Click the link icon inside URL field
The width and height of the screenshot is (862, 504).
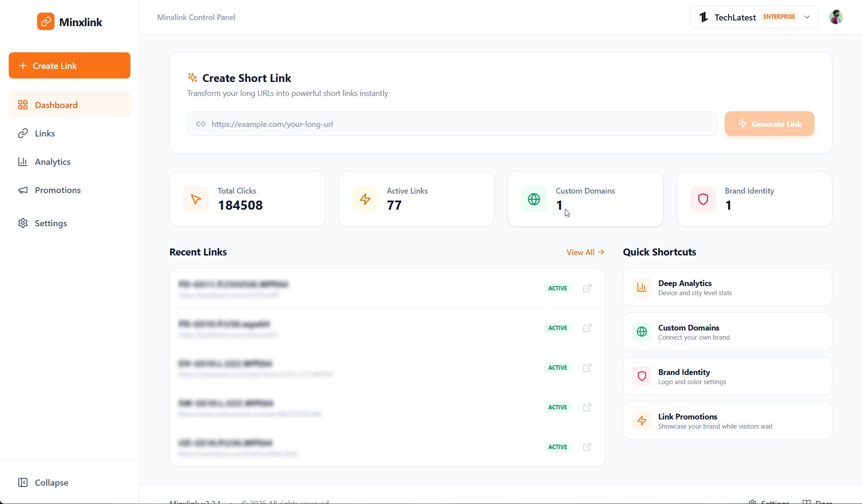(201, 124)
